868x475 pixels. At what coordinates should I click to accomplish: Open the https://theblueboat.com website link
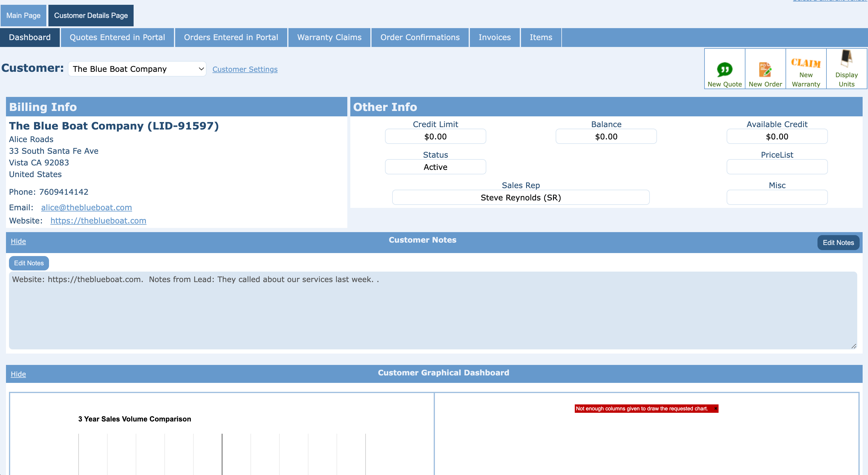click(x=98, y=221)
